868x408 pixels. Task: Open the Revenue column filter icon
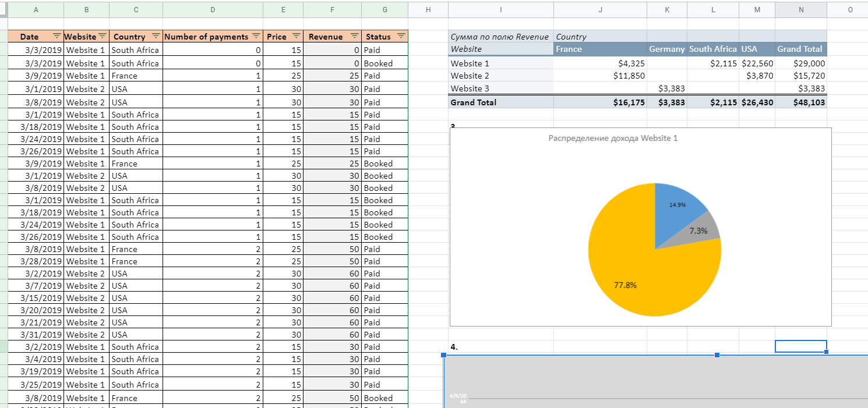[354, 36]
